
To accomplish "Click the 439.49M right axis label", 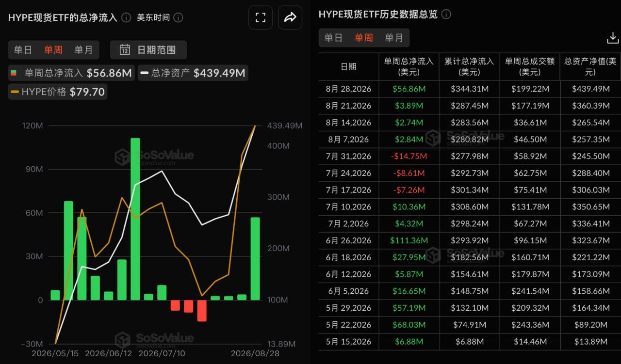I will tap(285, 126).
